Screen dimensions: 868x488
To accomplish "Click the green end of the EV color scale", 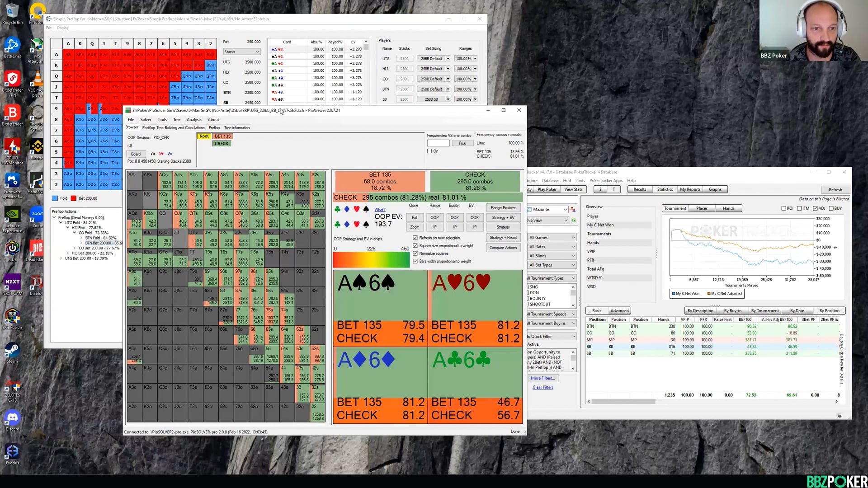I will 405,259.
